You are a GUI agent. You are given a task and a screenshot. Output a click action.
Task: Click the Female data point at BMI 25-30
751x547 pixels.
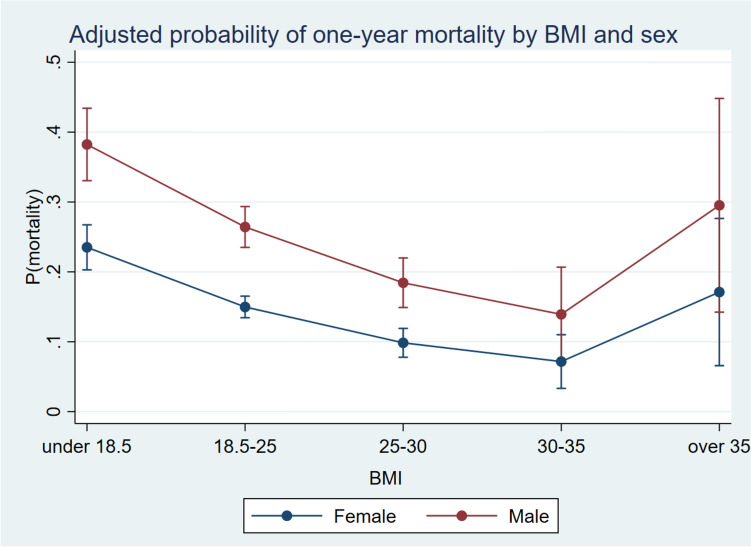[402, 343]
